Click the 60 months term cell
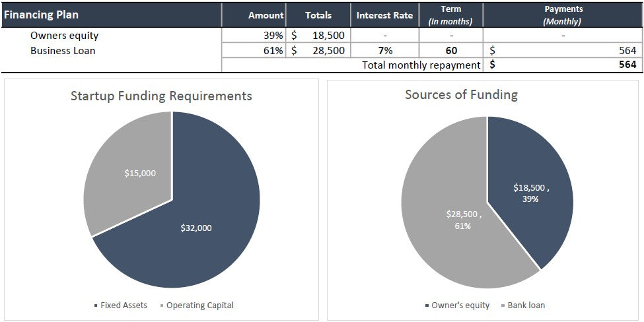This screenshot has width=644, height=322. coord(450,51)
